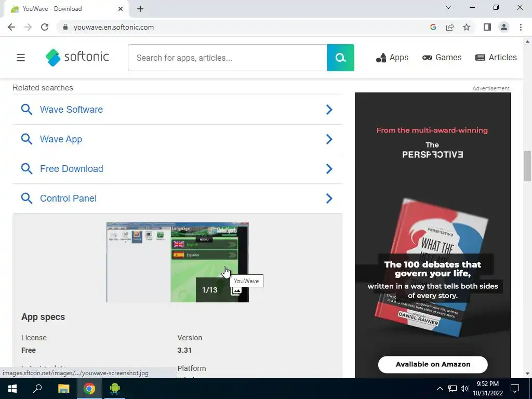Viewport: 532px width, 399px height.
Task: Click the book cover advertisement image
Action: click(x=433, y=268)
